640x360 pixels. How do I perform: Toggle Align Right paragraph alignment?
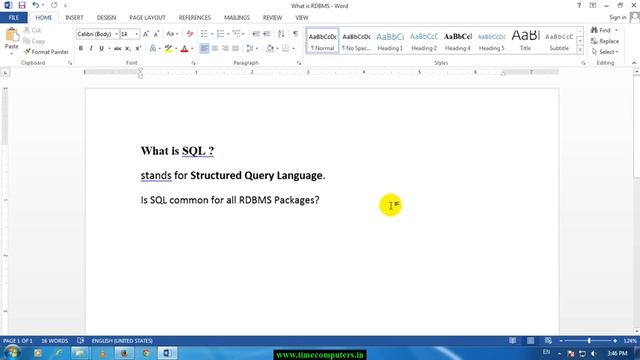click(x=225, y=49)
